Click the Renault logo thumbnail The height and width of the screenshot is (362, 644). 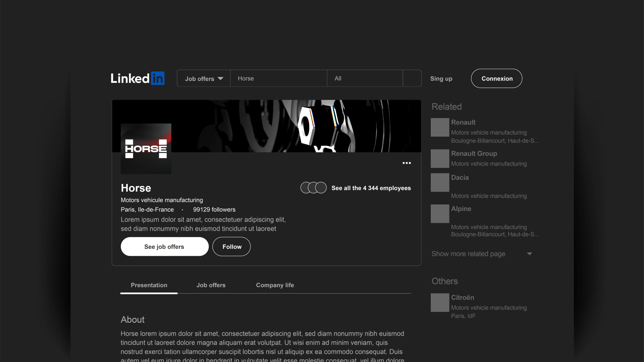440,127
